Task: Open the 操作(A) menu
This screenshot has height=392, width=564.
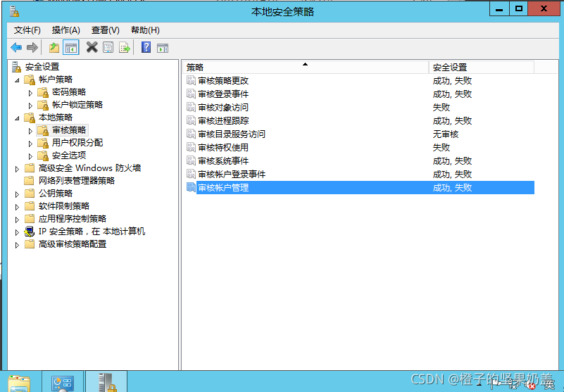Action: click(65, 30)
